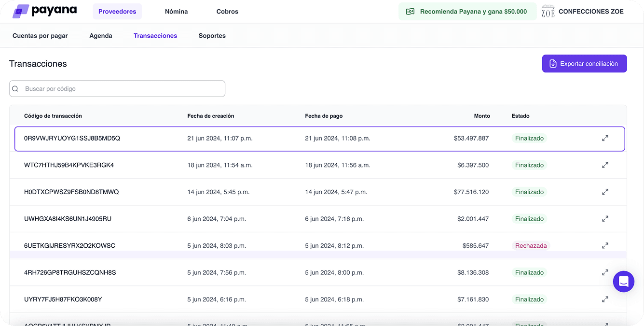Open the CONFECCIONES ZOE account selector

click(590, 11)
